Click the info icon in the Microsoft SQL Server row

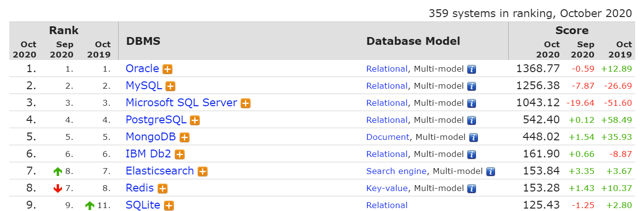(472, 103)
